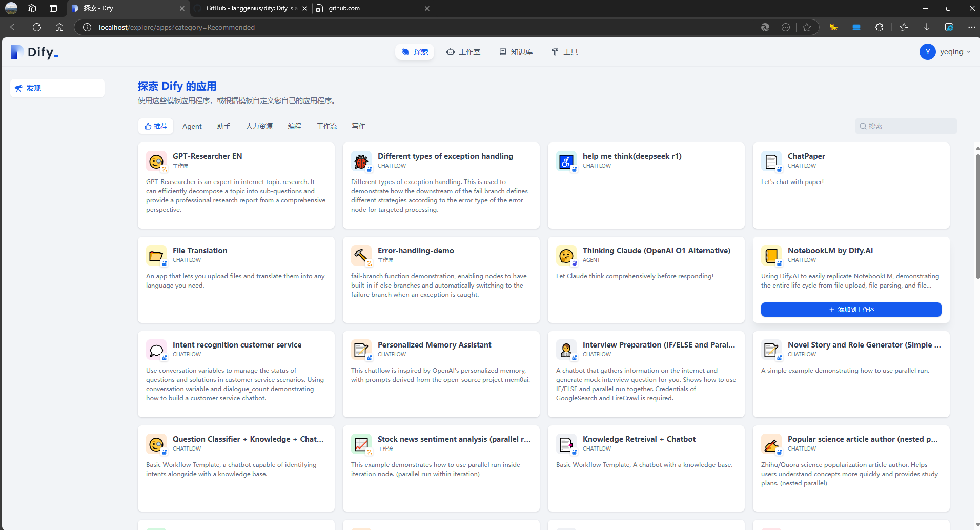The image size is (980, 530).
Task: Focus the 搜索 search field
Action: [906, 126]
